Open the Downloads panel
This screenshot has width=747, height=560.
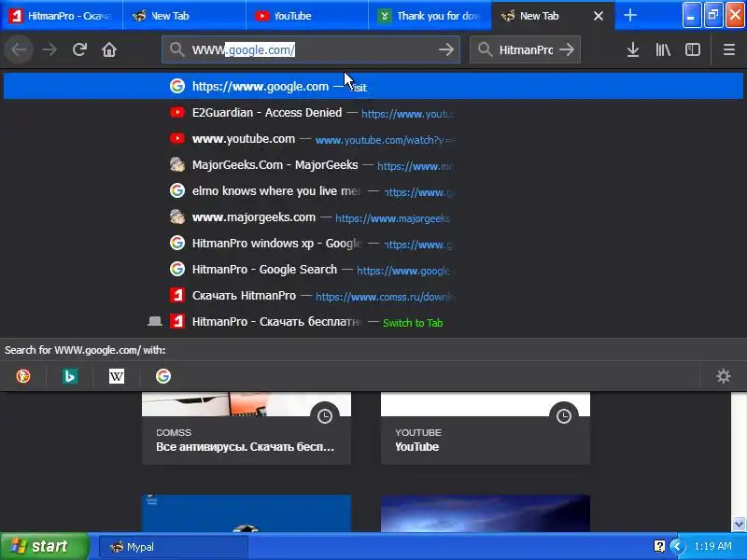(x=633, y=49)
